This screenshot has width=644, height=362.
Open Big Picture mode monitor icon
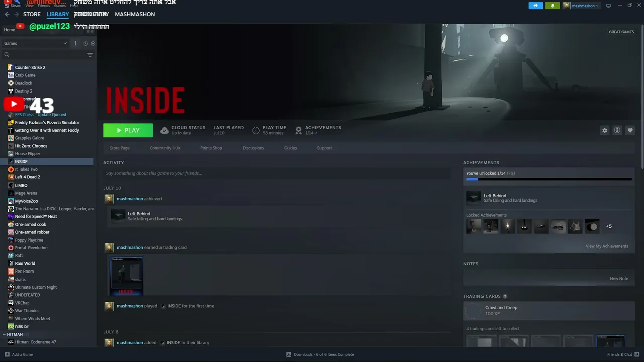point(608,6)
